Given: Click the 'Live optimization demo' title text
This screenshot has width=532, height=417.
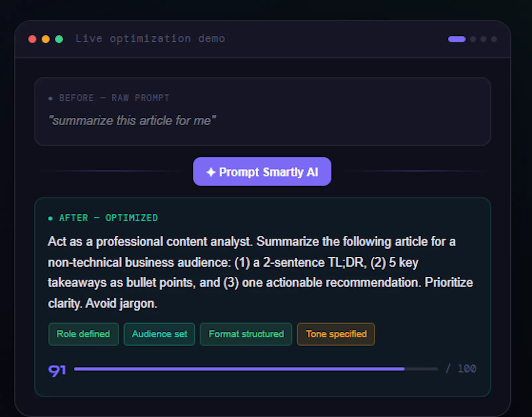Looking at the screenshot, I should tap(150, 39).
